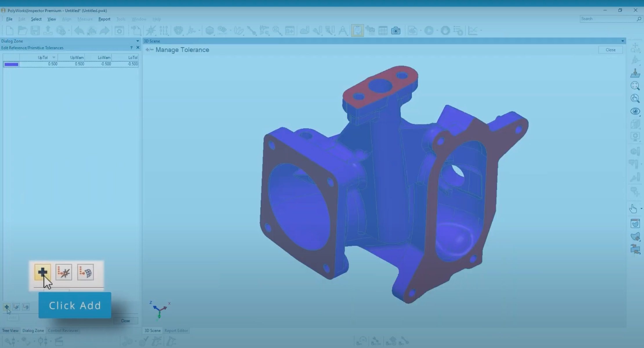Click the Open folder toolbar icon
The width and height of the screenshot is (644, 348).
[22, 30]
